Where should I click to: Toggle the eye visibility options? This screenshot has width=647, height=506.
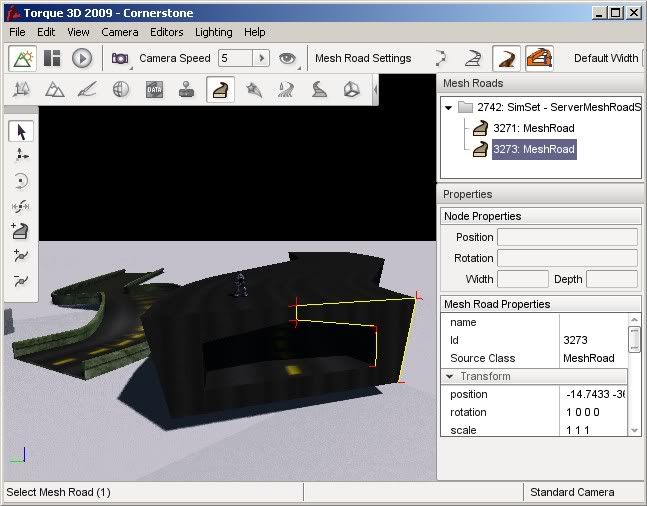coord(288,58)
